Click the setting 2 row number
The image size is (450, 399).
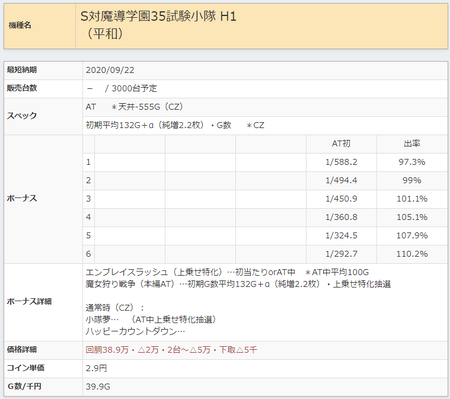click(88, 180)
